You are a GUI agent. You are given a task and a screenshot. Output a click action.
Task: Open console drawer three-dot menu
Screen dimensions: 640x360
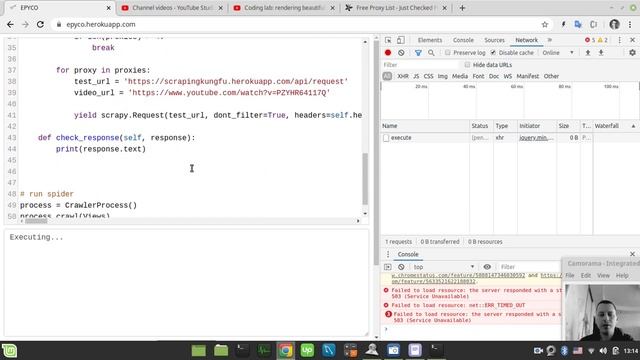click(x=388, y=254)
